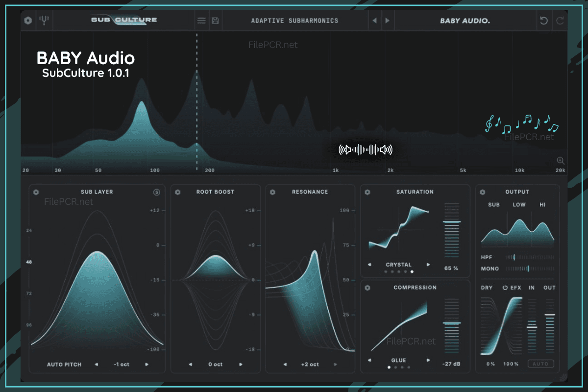
Task: Zoom the spectrum with the magnifier icon
Action: 561,160
